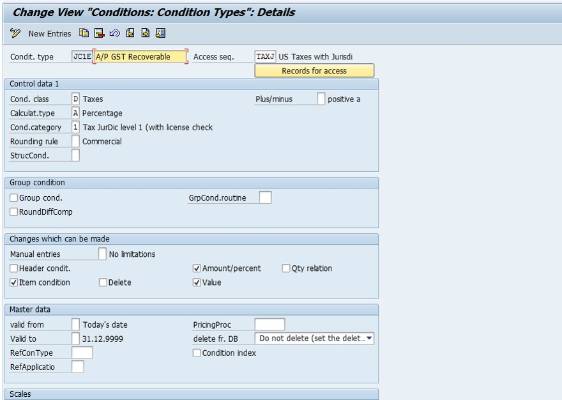Screen dimensions: 562x400
Task: Tick the Group cond. checkbox
Action: 14,197
